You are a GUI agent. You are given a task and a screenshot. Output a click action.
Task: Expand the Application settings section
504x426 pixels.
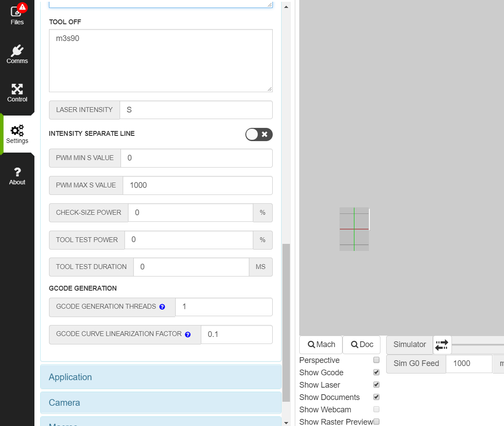coord(161,377)
